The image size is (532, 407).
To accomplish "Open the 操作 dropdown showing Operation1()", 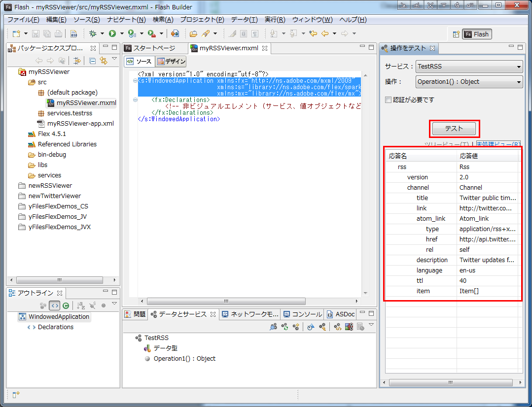I will [469, 82].
